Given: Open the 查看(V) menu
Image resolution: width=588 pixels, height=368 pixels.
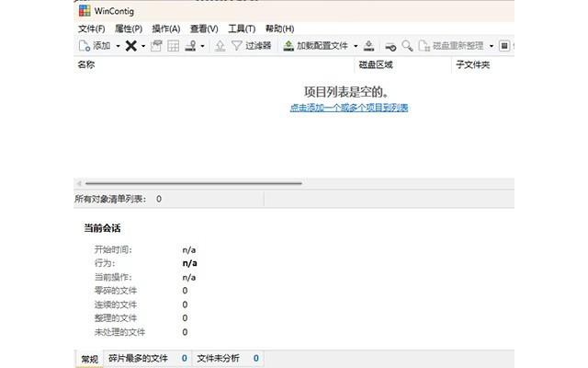Looking at the screenshot, I should pyautogui.click(x=204, y=29).
